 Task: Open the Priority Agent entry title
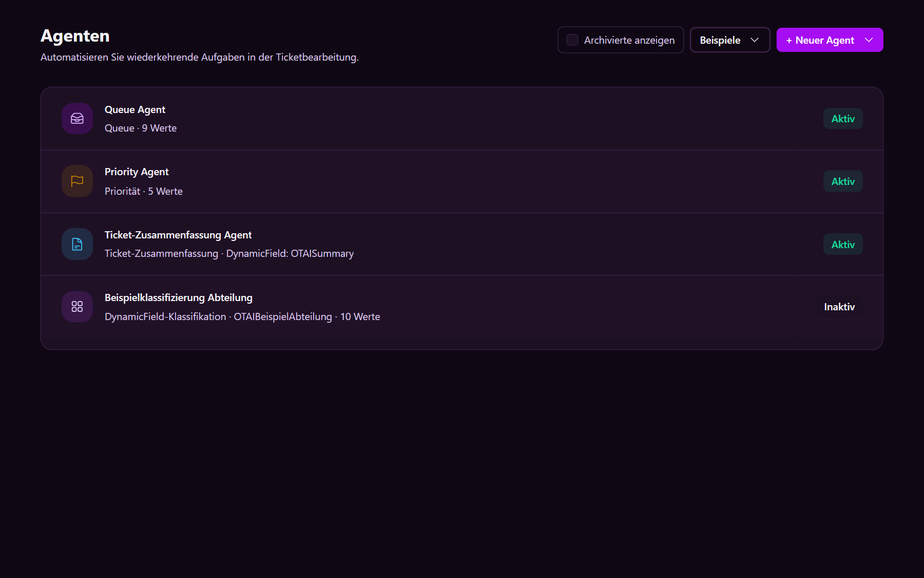click(137, 172)
